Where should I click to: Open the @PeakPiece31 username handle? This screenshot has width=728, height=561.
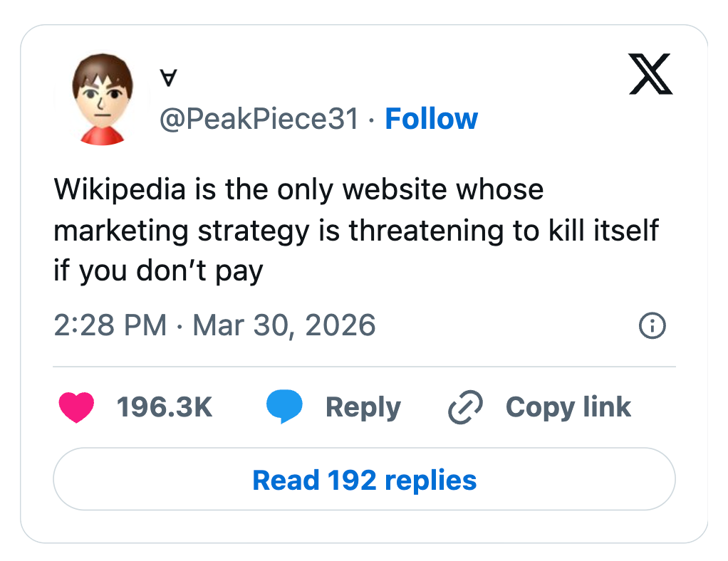point(259,119)
